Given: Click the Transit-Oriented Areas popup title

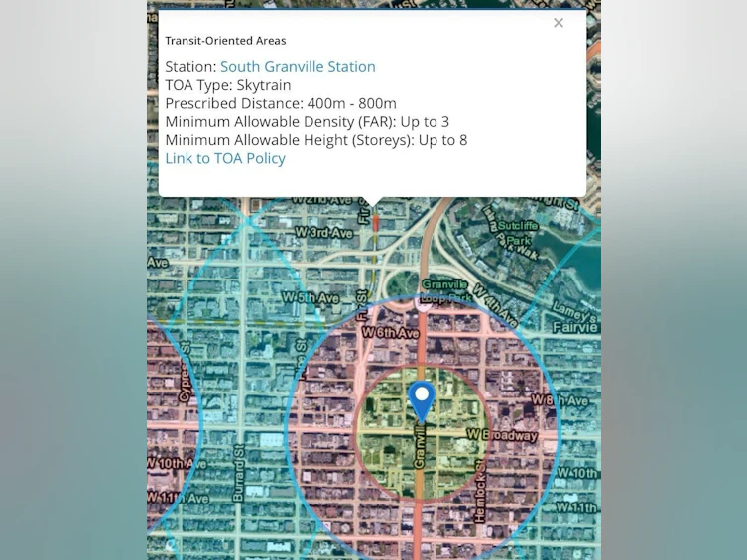Looking at the screenshot, I should coord(225,41).
